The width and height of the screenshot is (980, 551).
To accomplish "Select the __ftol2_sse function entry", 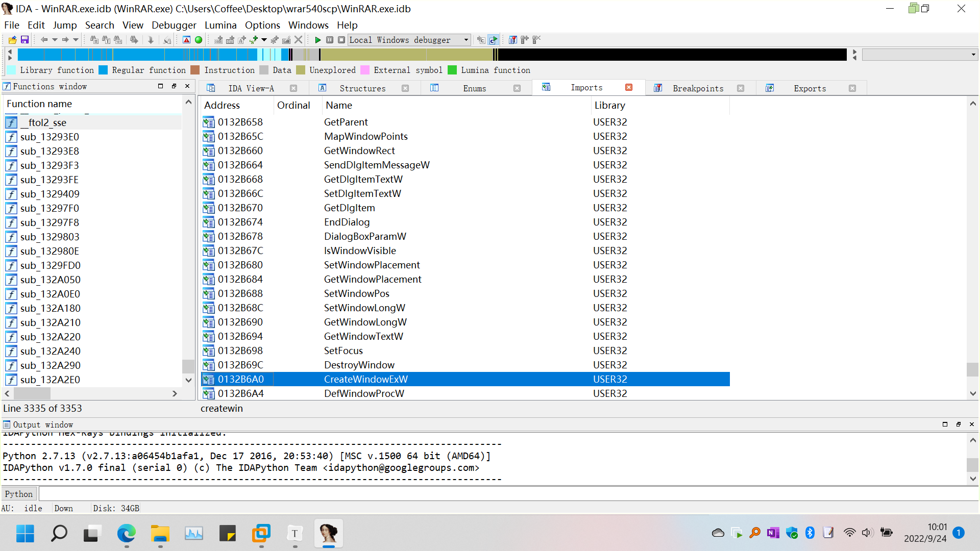I will [x=93, y=122].
